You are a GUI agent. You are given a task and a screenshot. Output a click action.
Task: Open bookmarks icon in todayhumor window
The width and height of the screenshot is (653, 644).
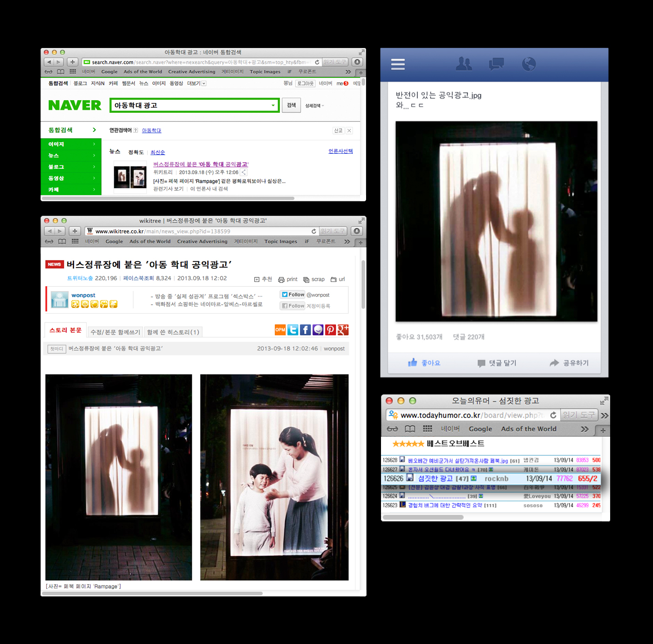[410, 429]
